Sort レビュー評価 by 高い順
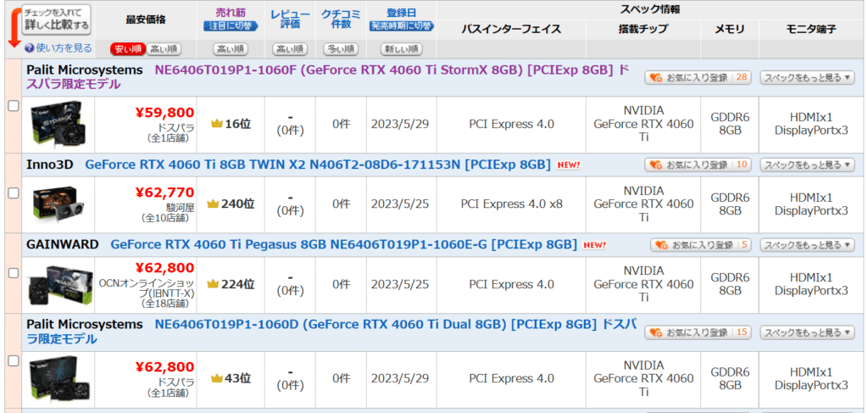Screen dimensions: 868x413 pyautogui.click(x=290, y=49)
